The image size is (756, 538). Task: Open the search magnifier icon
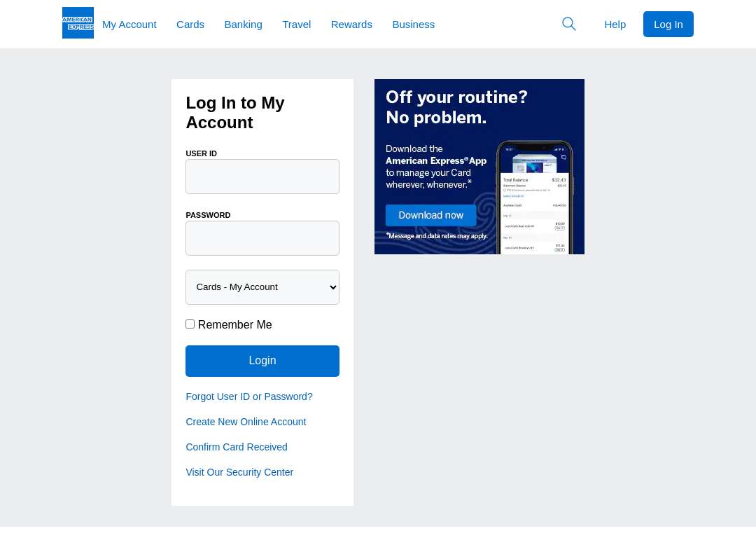point(569,24)
